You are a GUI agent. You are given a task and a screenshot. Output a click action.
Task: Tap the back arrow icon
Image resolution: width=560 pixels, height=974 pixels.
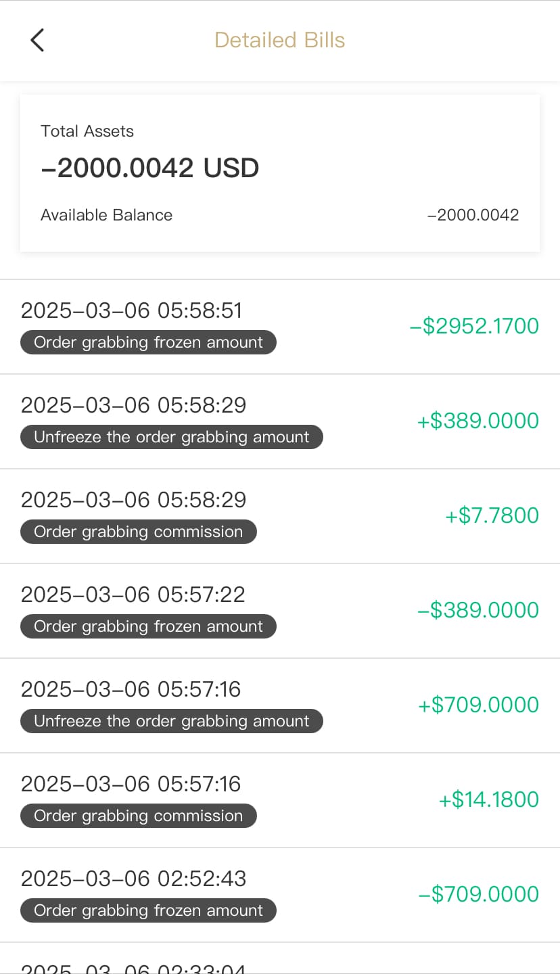tap(37, 40)
